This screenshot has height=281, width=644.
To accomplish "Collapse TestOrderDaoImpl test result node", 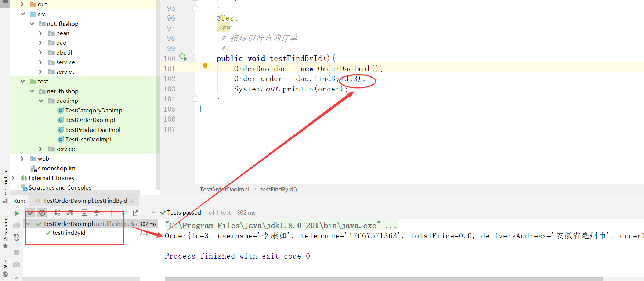I will [28, 224].
